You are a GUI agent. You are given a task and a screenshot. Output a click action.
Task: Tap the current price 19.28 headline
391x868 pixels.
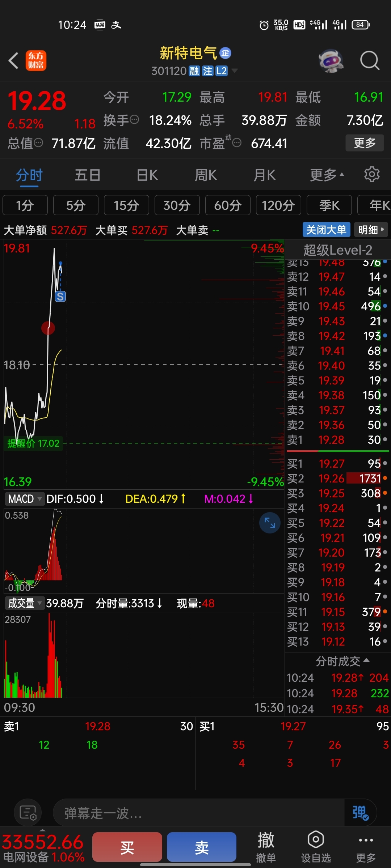(x=37, y=101)
